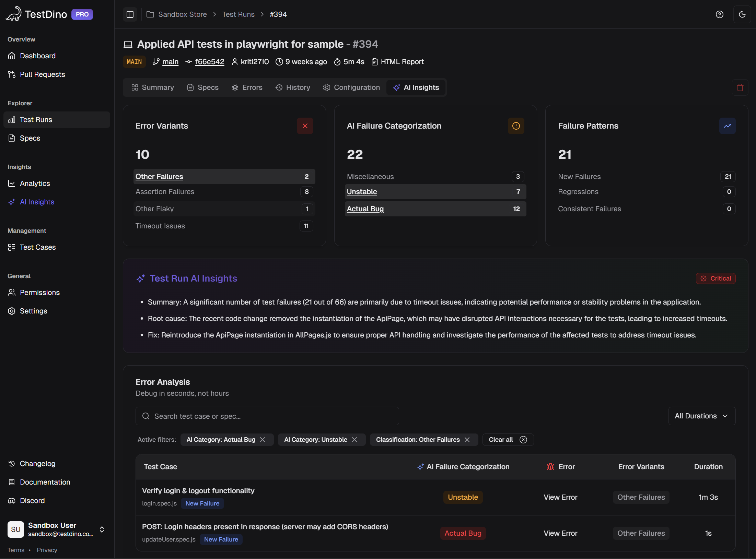Open Discord from the sidebar
756x559 pixels.
(32, 500)
